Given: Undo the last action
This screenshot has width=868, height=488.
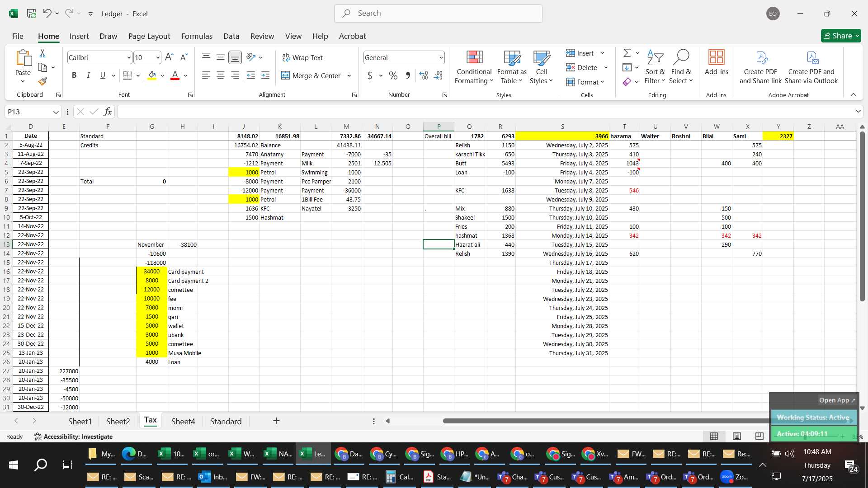Looking at the screenshot, I should (x=47, y=14).
